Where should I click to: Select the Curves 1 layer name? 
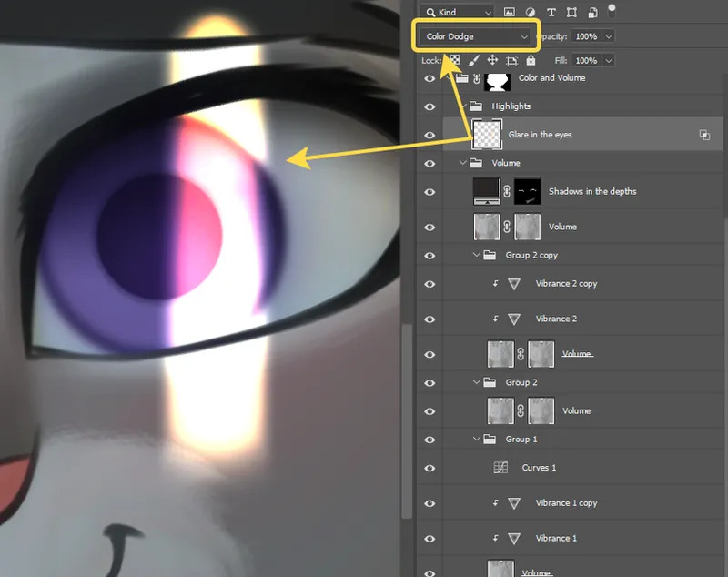[x=539, y=468]
